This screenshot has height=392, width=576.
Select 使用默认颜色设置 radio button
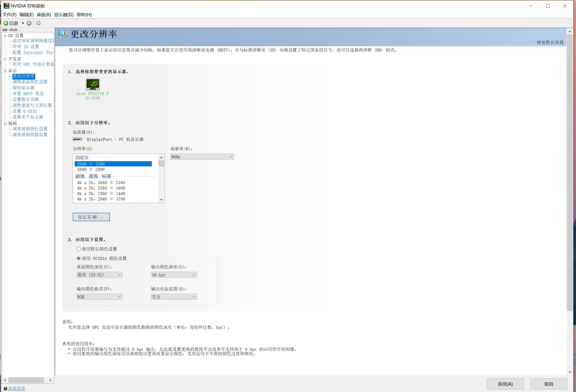click(x=79, y=249)
